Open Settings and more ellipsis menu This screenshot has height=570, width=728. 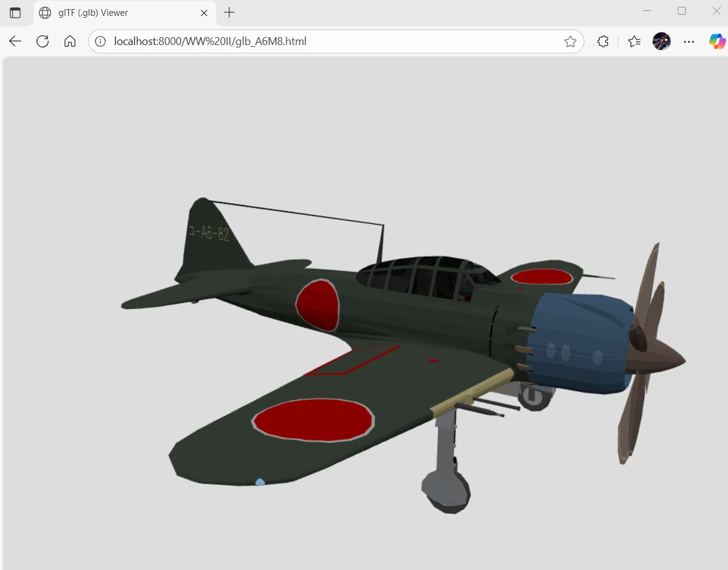pyautogui.click(x=688, y=41)
